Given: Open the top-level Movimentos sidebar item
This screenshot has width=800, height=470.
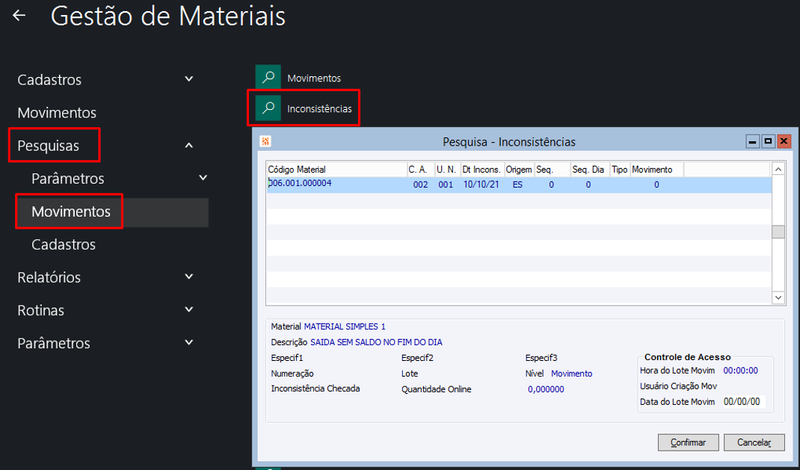Looking at the screenshot, I should click(57, 113).
